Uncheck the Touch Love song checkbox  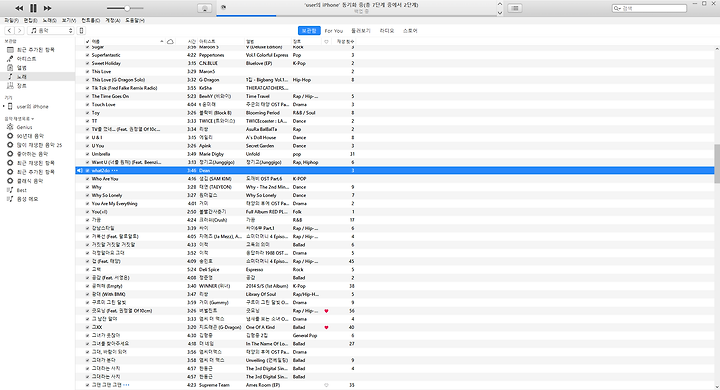pyautogui.click(x=87, y=105)
